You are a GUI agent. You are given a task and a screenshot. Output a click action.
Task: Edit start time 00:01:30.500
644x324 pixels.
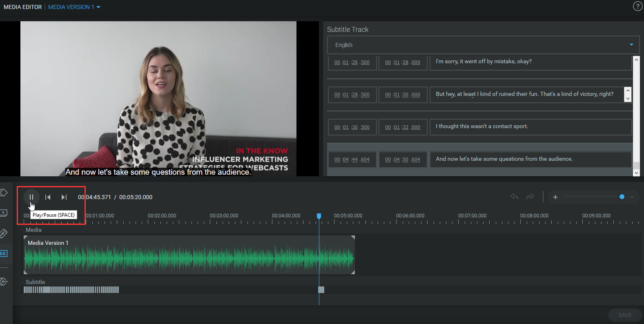pyautogui.click(x=352, y=127)
